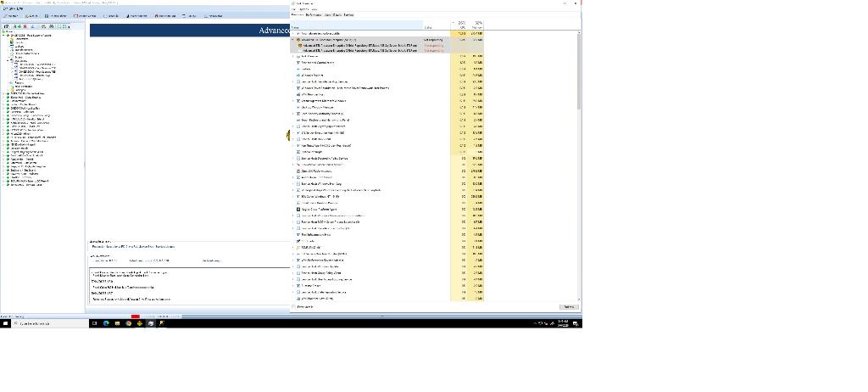Viewport: 868px width, 392px height.
Task: Launch Microsoft Edge from the taskbar
Action: tap(106, 323)
